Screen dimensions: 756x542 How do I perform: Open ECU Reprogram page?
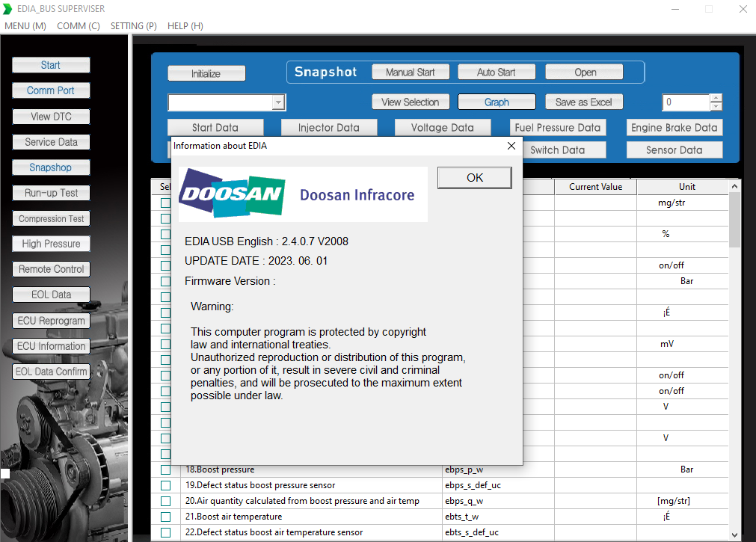coord(51,321)
